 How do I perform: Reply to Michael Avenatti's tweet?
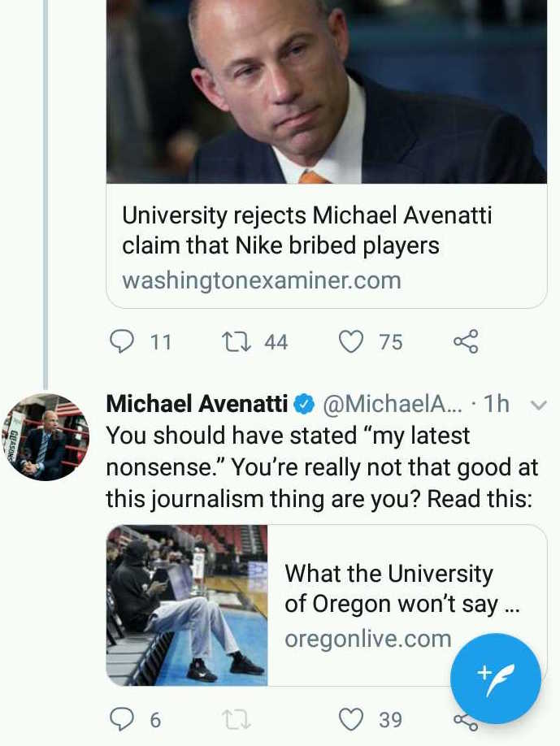pos(122,719)
